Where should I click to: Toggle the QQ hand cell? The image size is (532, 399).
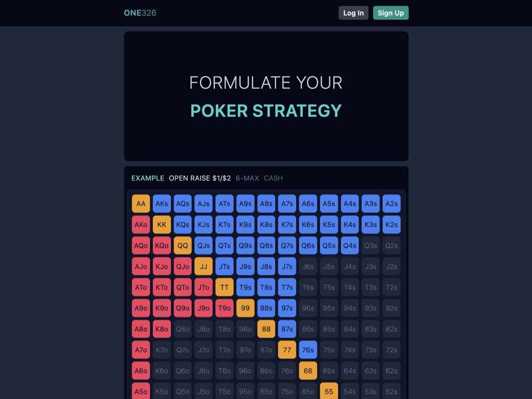click(x=182, y=246)
